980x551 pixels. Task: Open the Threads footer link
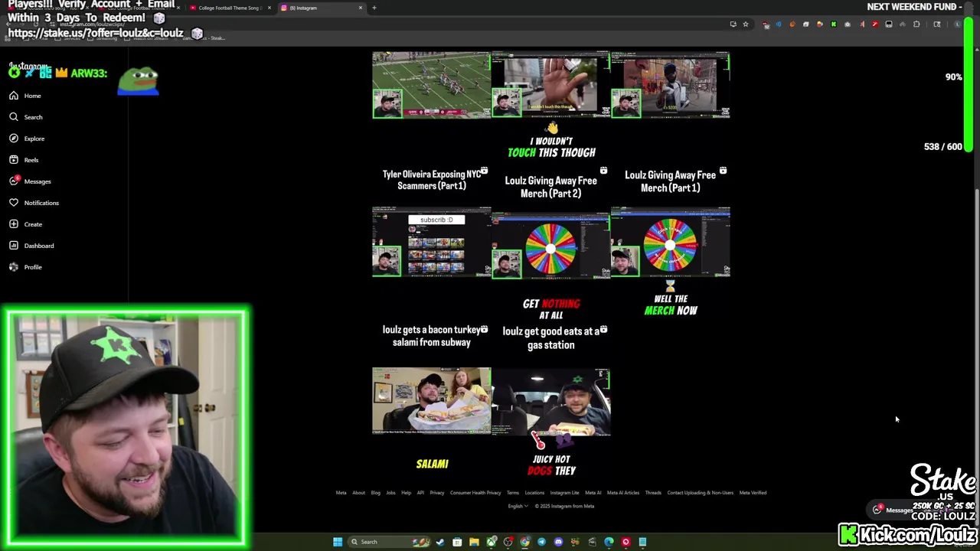653,493
